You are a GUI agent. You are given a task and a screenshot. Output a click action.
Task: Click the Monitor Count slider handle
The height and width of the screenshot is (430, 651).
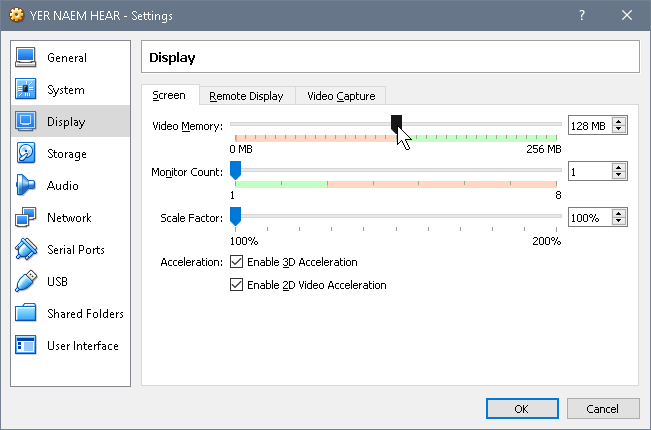tap(235, 171)
